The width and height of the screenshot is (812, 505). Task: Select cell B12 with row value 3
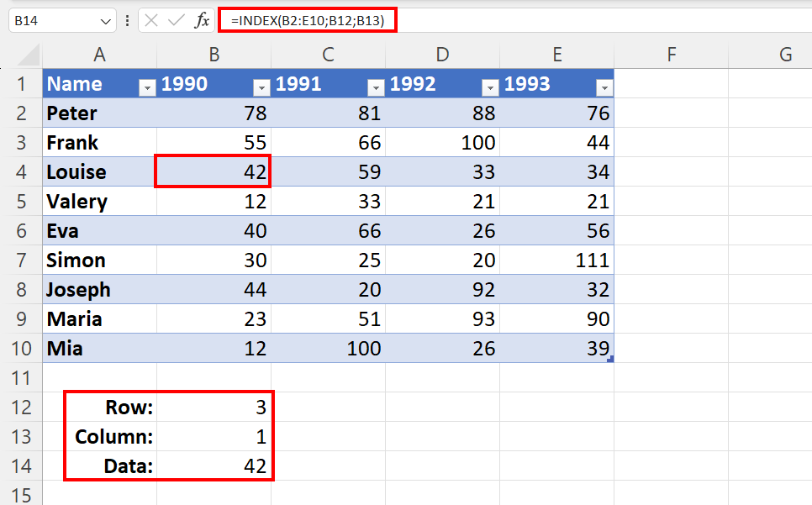point(214,408)
